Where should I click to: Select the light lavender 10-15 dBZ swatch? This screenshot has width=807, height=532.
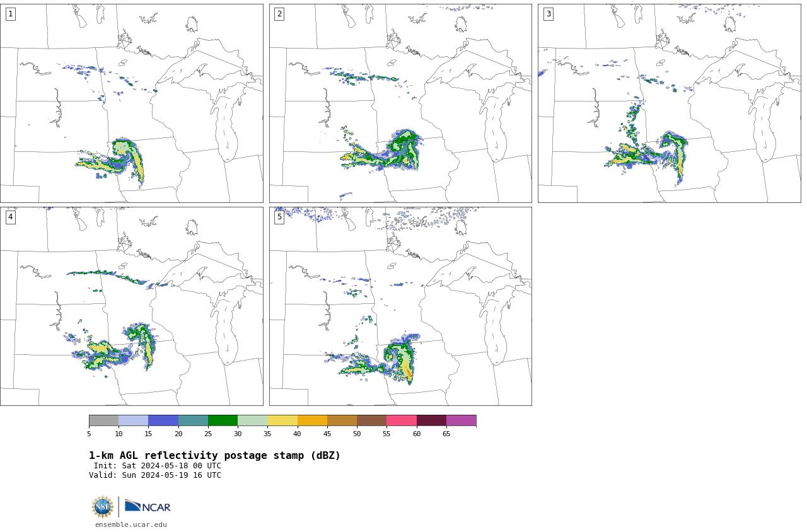click(134, 420)
